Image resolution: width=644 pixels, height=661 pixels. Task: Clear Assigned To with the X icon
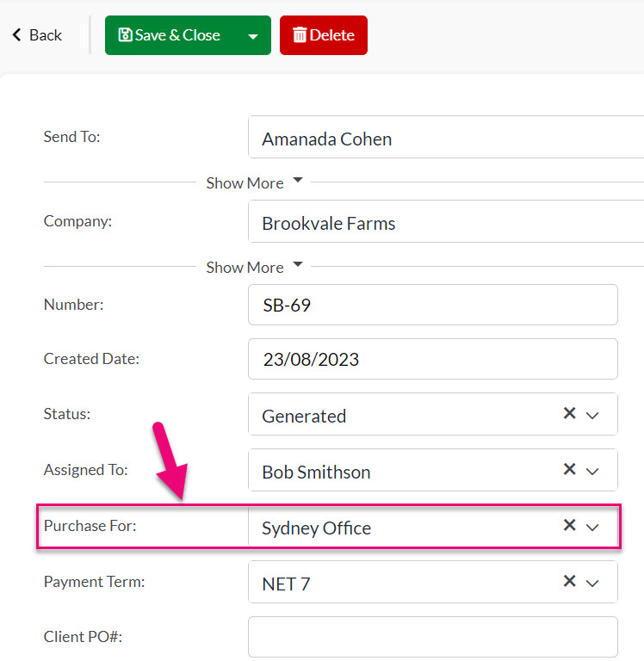[x=569, y=469]
